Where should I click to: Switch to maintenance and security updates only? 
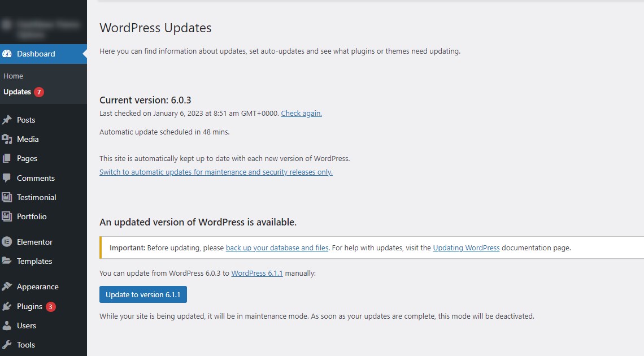(x=216, y=172)
